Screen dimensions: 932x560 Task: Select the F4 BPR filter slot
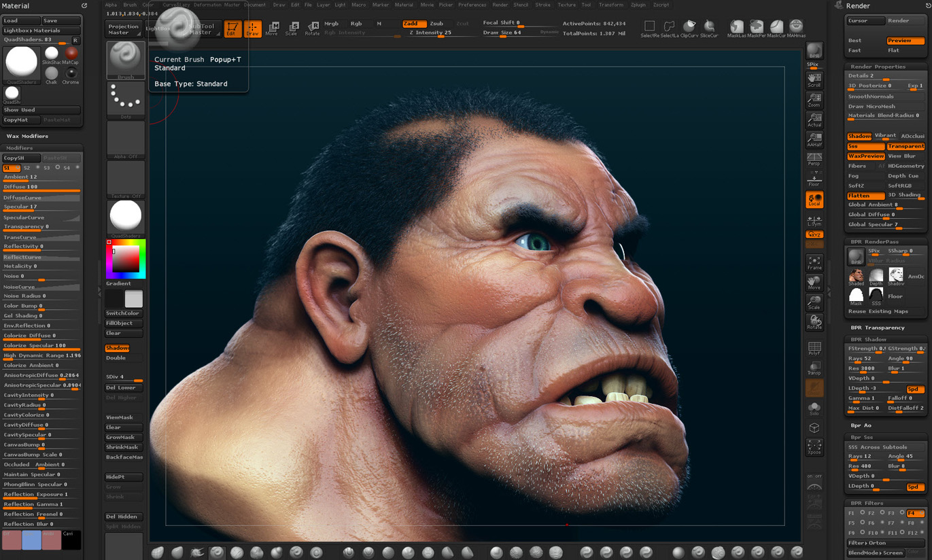[915, 513]
